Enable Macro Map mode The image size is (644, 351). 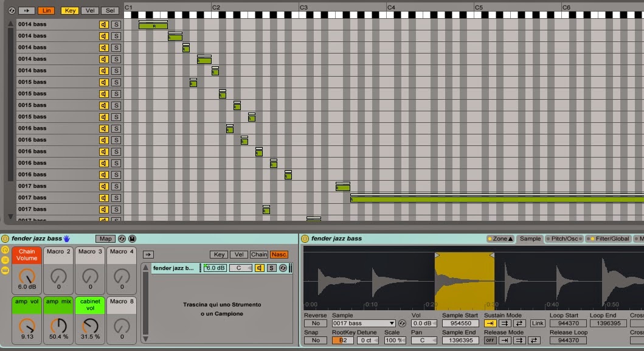(x=106, y=238)
